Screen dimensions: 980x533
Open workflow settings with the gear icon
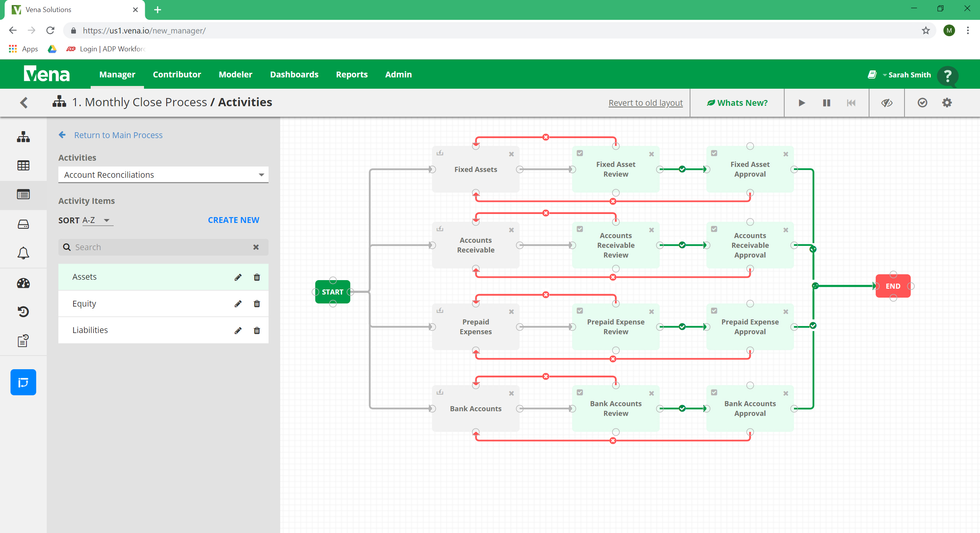click(x=947, y=102)
